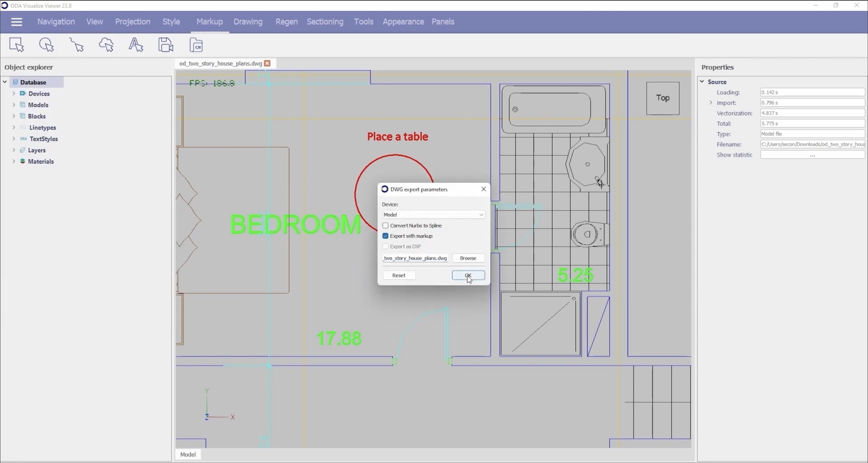
Task: Close the DWG export parameters dialog
Action: pyautogui.click(x=483, y=189)
